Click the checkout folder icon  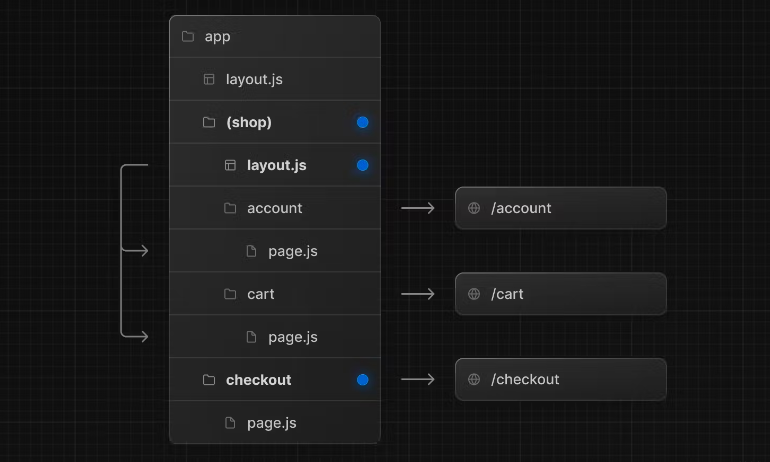(209, 380)
